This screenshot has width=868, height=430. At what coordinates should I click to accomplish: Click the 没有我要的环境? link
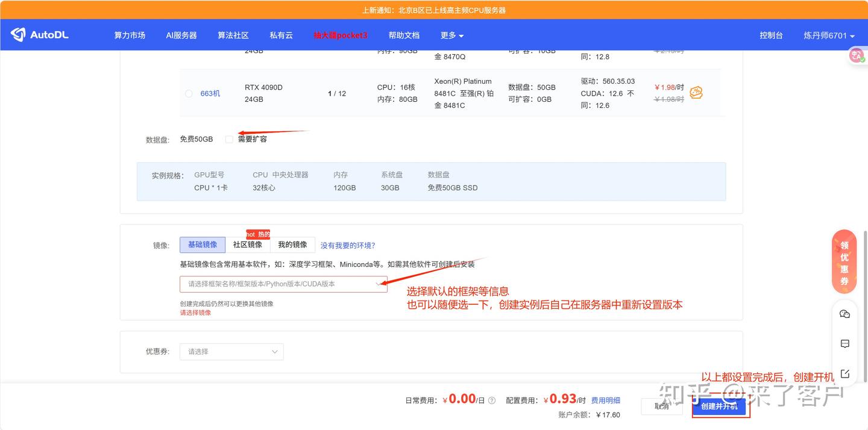click(348, 245)
